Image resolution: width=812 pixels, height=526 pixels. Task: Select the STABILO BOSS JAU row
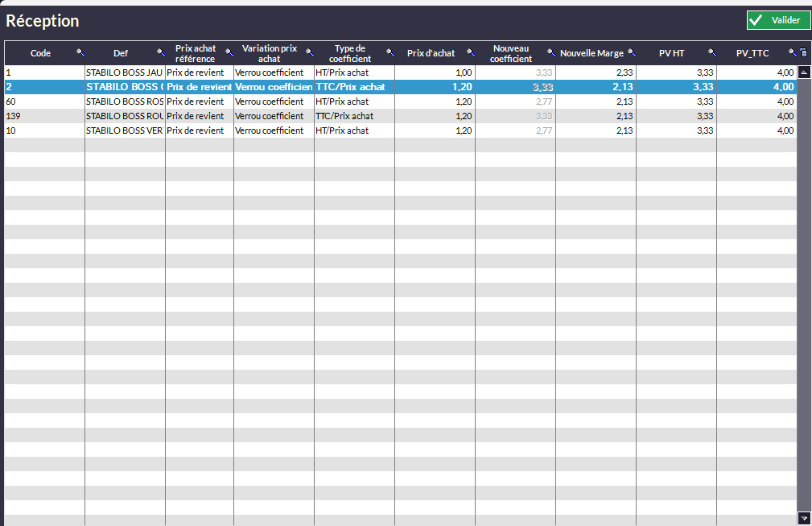(124, 72)
